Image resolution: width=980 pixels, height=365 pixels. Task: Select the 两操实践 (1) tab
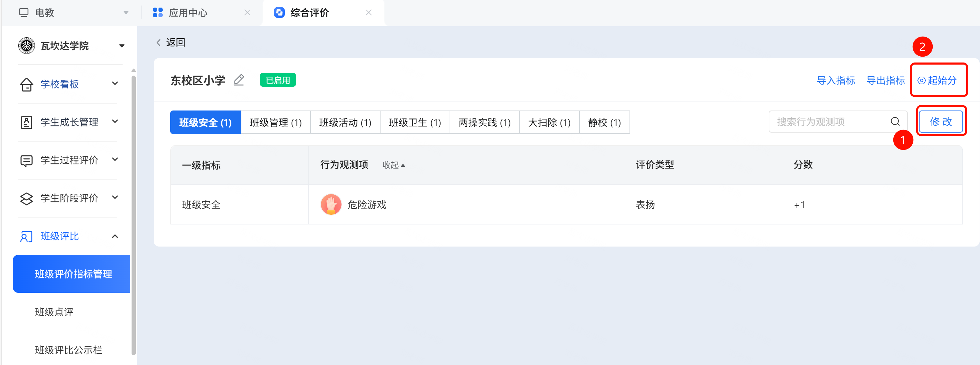(x=484, y=122)
